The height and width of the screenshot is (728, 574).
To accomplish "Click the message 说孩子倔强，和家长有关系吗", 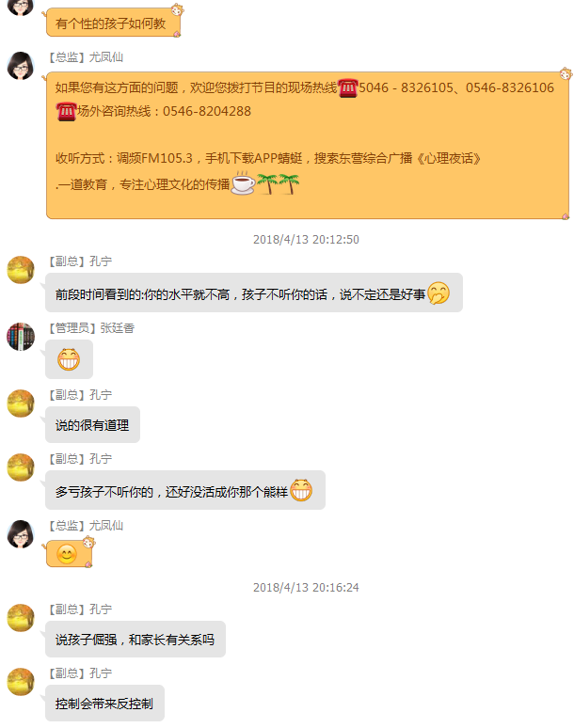I will coord(136,640).
